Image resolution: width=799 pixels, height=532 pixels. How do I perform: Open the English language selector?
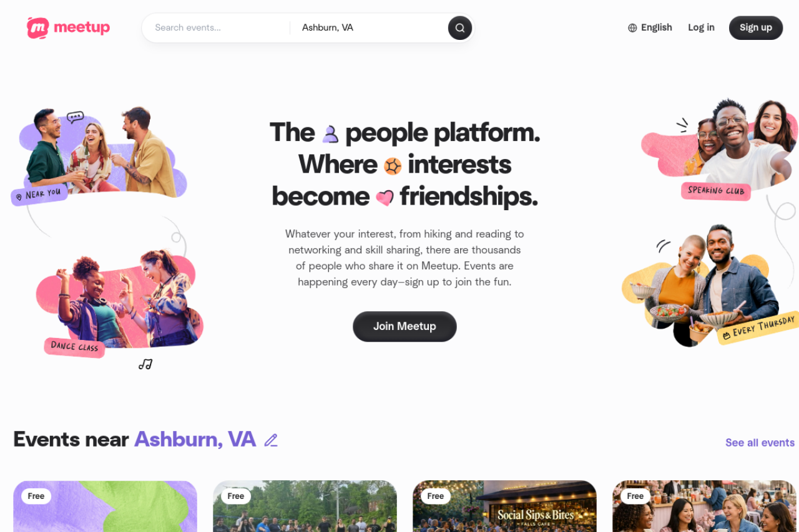(650, 27)
